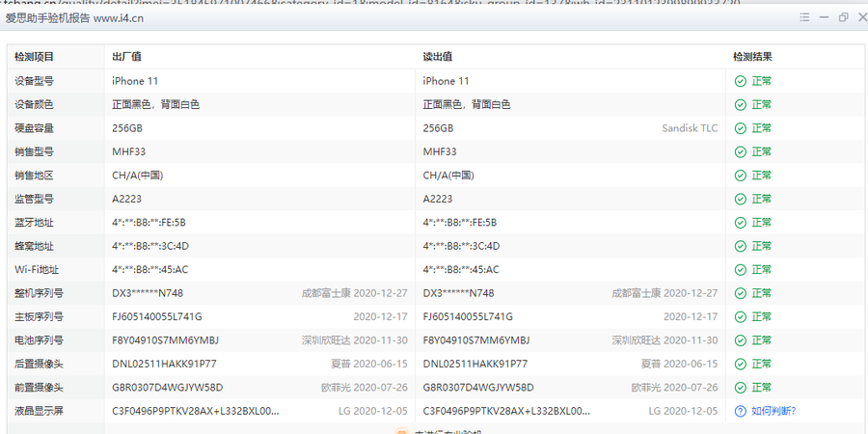Click green check icon in Wi-Fi地址 row
This screenshot has height=434, width=868.
pyautogui.click(x=740, y=270)
